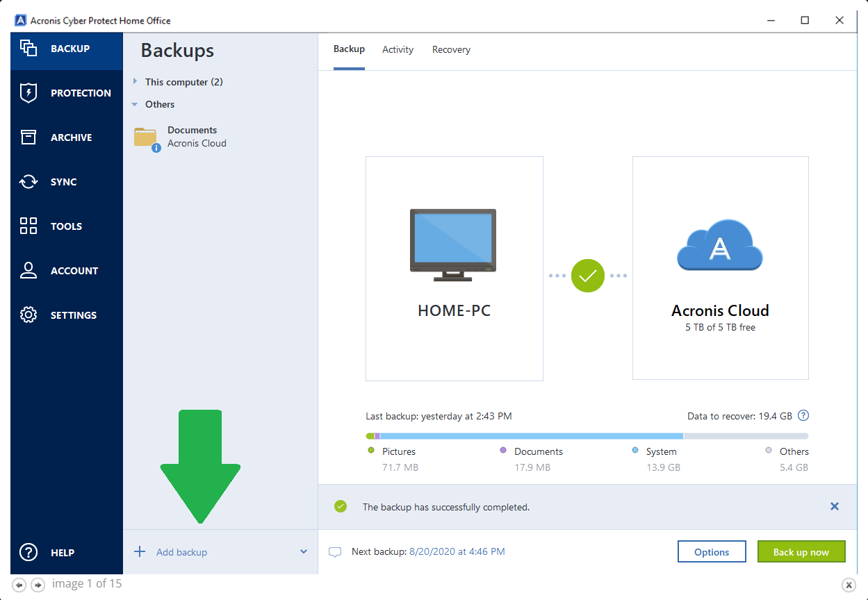Viewport: 868px width, 600px height.
Task: Go to the Archive section
Action: (67, 137)
